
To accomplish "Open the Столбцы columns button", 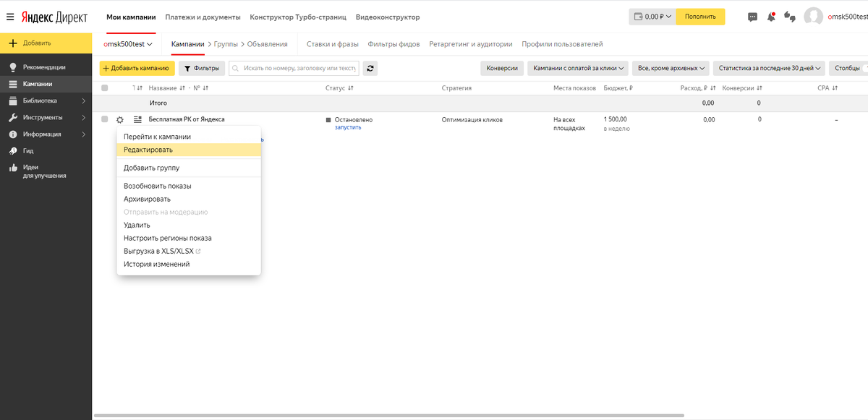I will (848, 68).
